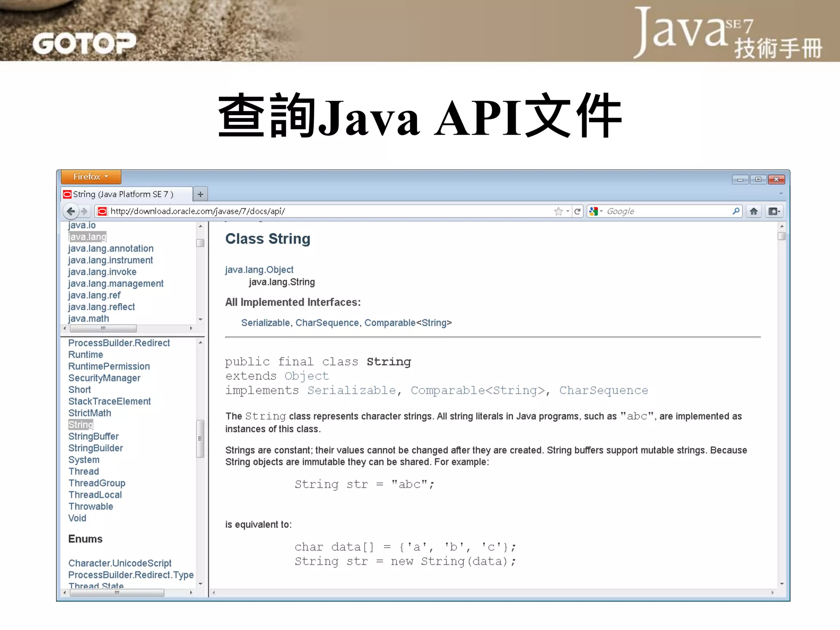Click Serializable in the implements declaration
840x630 pixels.
[x=352, y=390]
